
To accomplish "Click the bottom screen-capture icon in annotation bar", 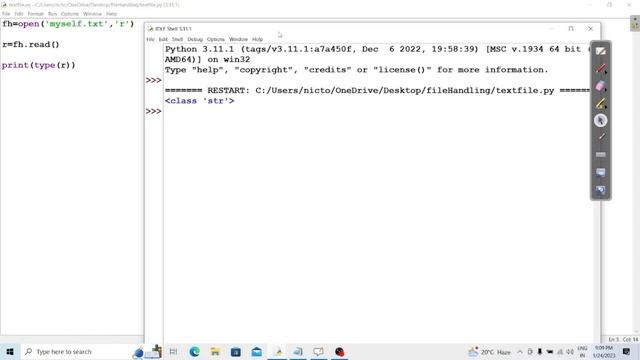I will 600,190.
